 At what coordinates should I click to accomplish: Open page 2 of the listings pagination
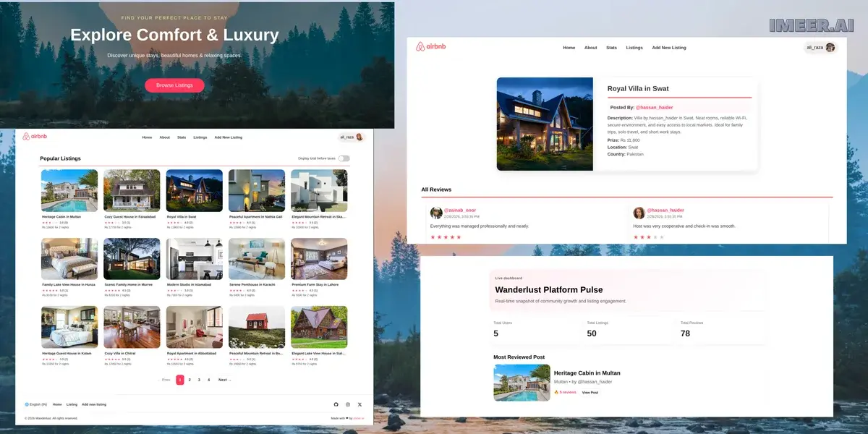(190, 380)
